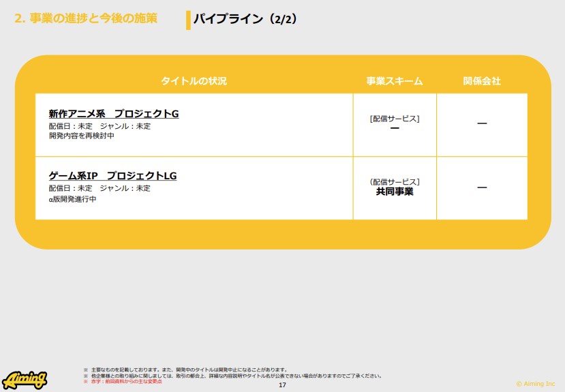Image resolution: width=565 pixels, height=392 pixels.
Task: Open the ゲーム系IP プロジェクトLG title link
Action: click(x=112, y=176)
